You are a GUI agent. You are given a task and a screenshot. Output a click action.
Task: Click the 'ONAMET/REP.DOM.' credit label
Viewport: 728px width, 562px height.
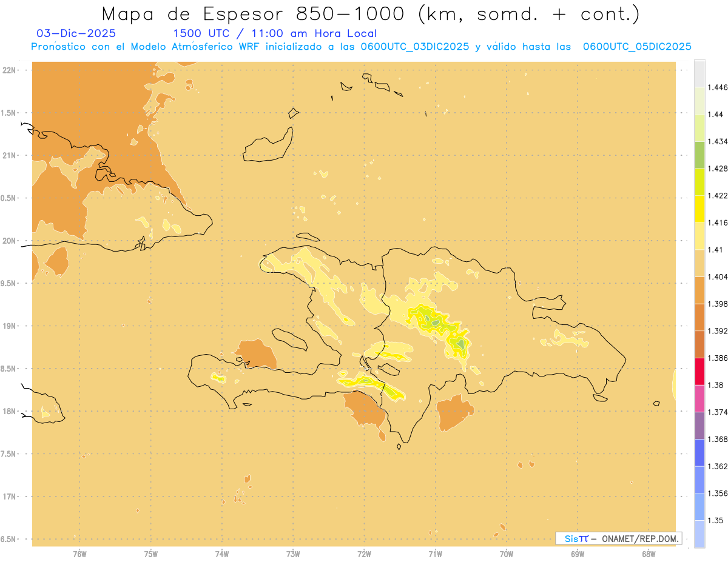[639, 538]
